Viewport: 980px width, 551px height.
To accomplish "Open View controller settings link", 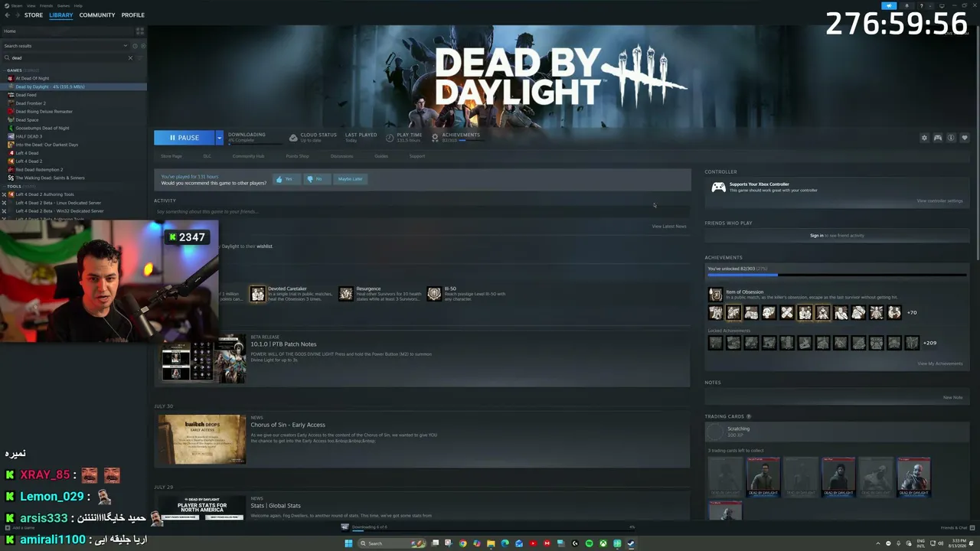I will (x=939, y=201).
